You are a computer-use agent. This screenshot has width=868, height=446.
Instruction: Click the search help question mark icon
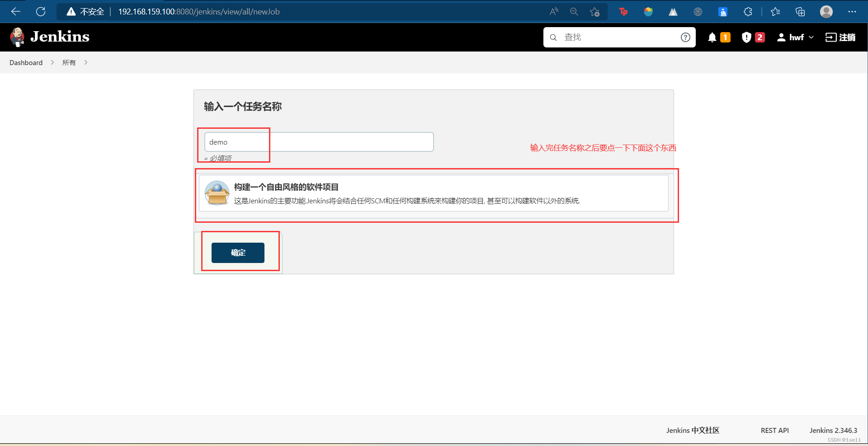point(685,38)
